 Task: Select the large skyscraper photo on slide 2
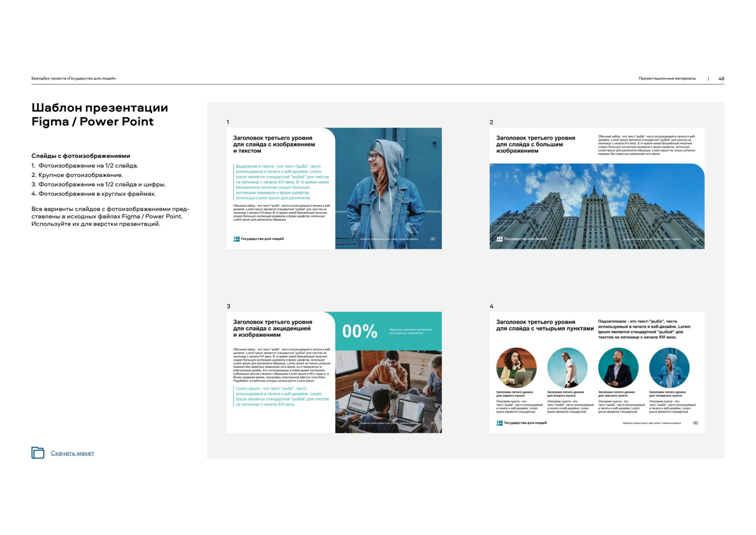coord(597,206)
